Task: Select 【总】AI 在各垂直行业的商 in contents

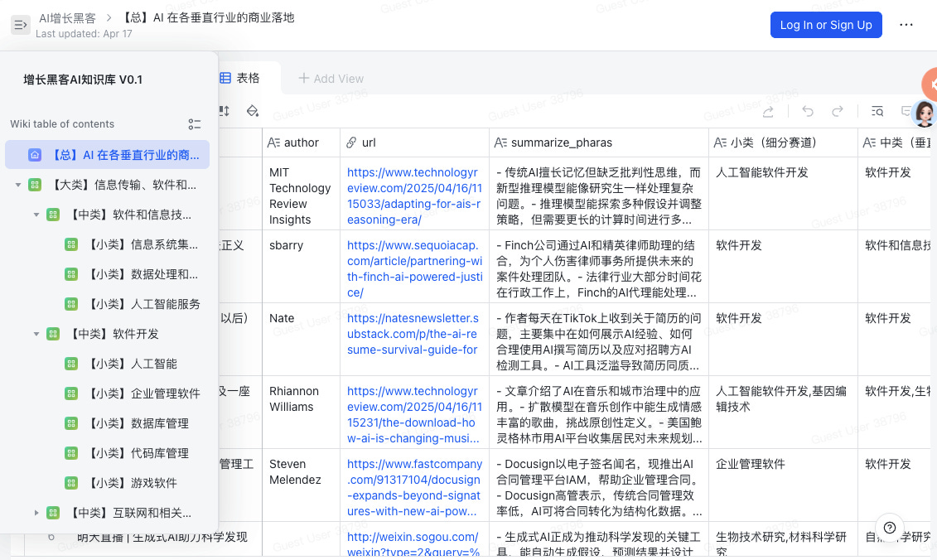Action: (x=108, y=155)
